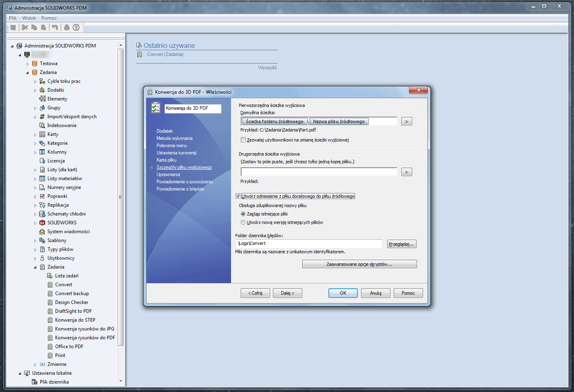Uncheck Utwórz odniesienie z pliku docelowego

(x=238, y=196)
